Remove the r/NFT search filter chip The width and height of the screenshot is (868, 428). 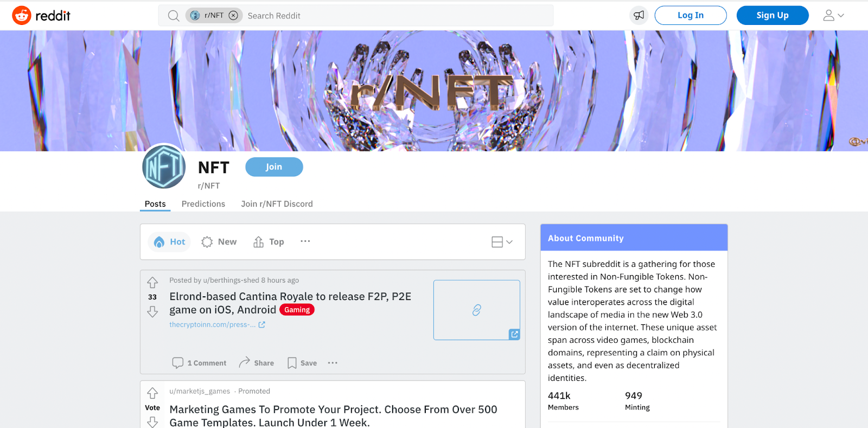(x=233, y=16)
